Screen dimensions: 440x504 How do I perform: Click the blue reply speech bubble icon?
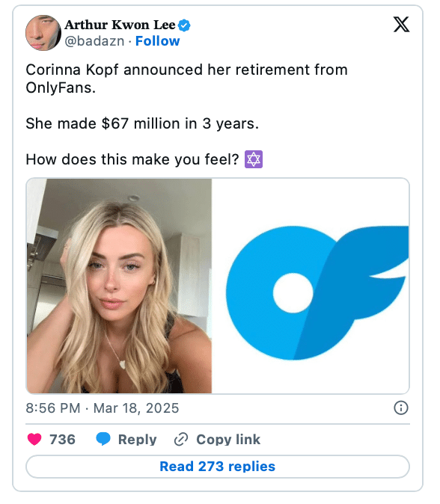point(103,439)
